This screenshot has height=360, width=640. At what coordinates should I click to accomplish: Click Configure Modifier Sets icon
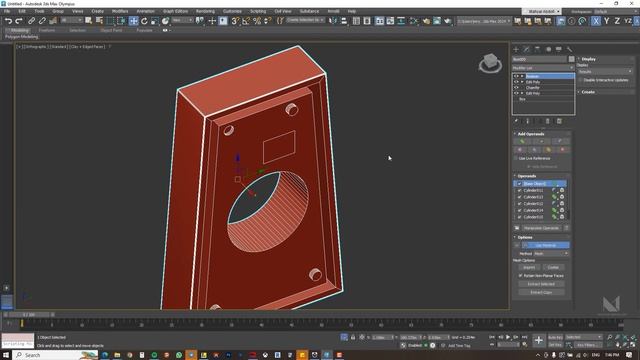coord(559,121)
